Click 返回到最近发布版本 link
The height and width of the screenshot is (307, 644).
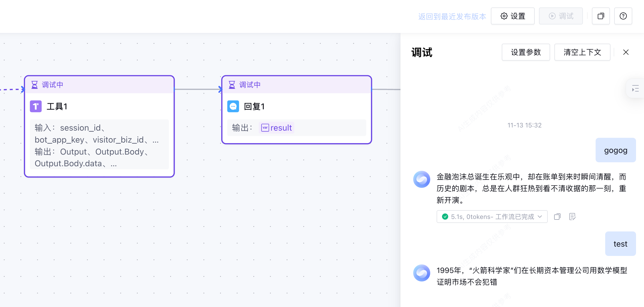pyautogui.click(x=452, y=16)
